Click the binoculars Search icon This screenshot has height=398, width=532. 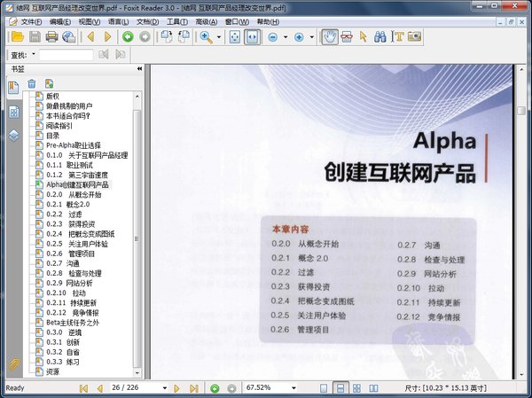coord(378,36)
